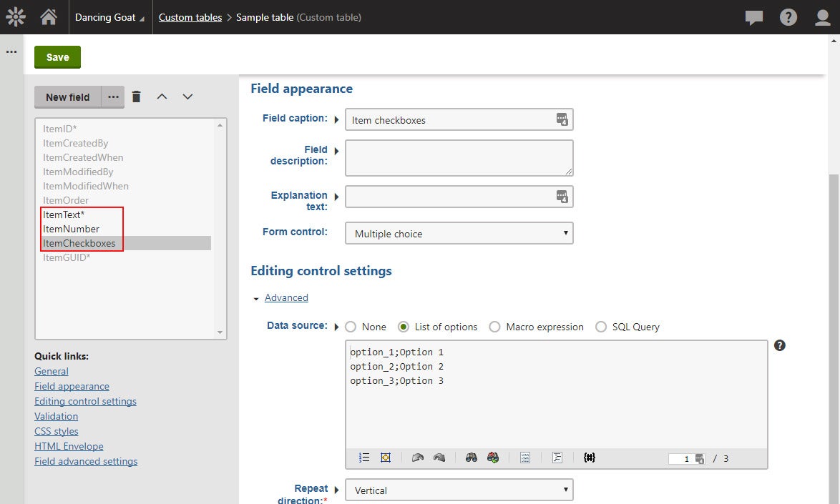This screenshot has height=504, width=840.
Task: Click the field list scroll down arrow
Action: 220,332
